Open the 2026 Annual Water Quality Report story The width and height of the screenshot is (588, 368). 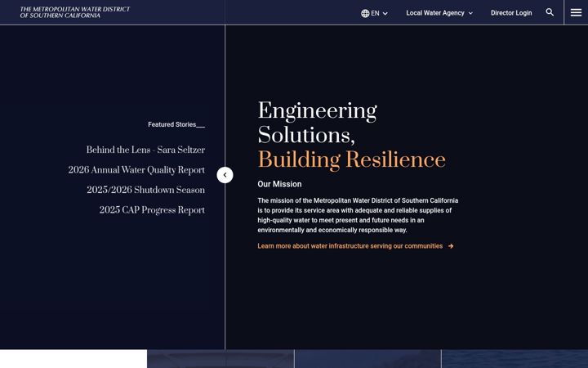136,170
